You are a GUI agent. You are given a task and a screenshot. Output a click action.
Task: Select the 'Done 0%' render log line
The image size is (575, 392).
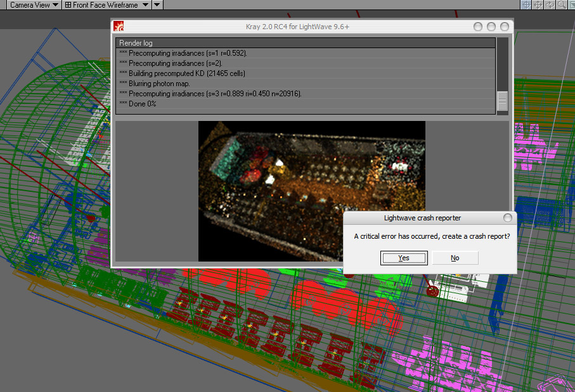(x=304, y=104)
